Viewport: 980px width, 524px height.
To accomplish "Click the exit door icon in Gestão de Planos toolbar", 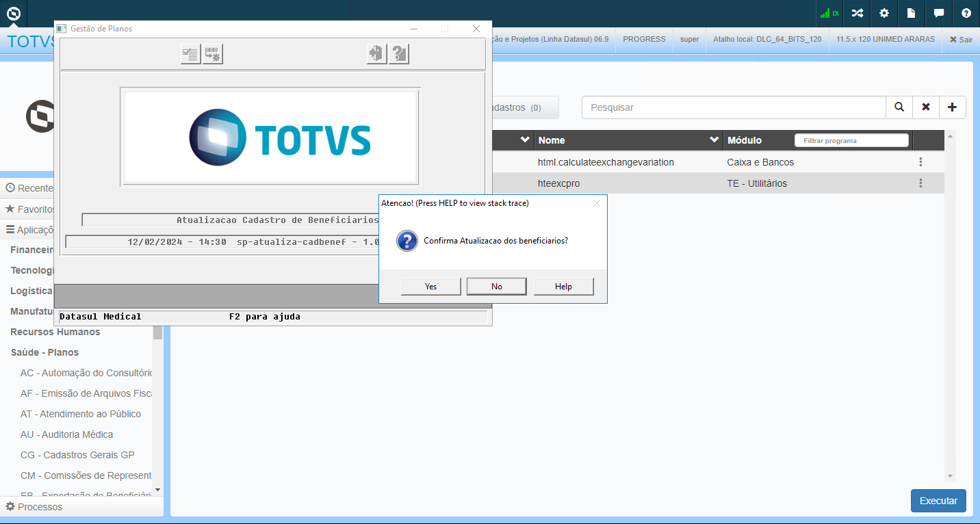I will tap(377, 54).
